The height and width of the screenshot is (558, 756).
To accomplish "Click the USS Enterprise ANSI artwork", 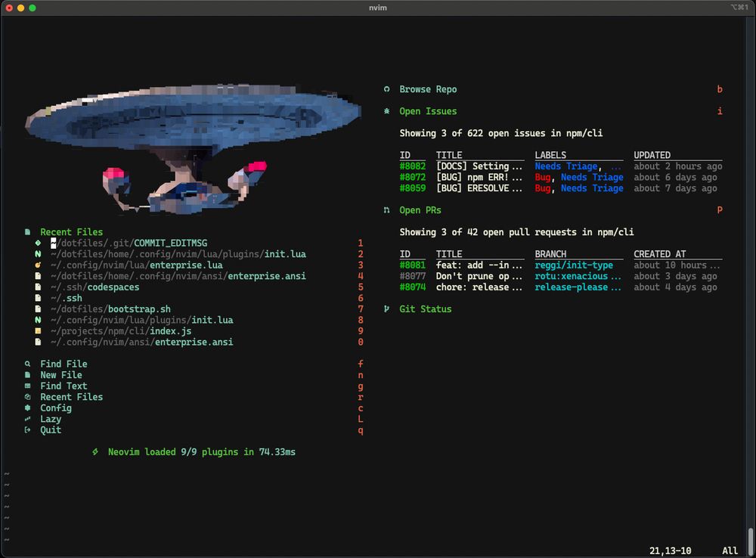I will 193,150.
